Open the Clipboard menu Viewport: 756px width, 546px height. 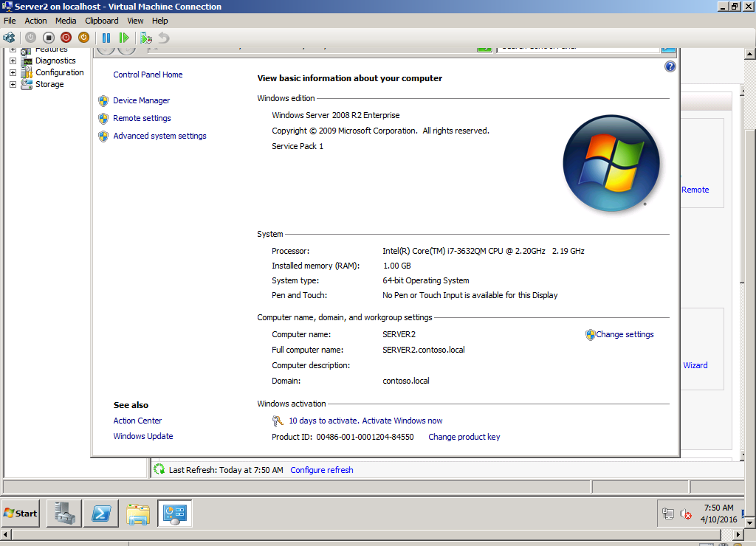(102, 21)
